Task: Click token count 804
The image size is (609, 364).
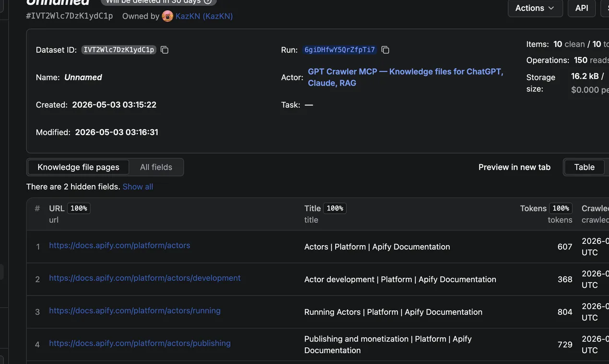Action: pyautogui.click(x=565, y=312)
